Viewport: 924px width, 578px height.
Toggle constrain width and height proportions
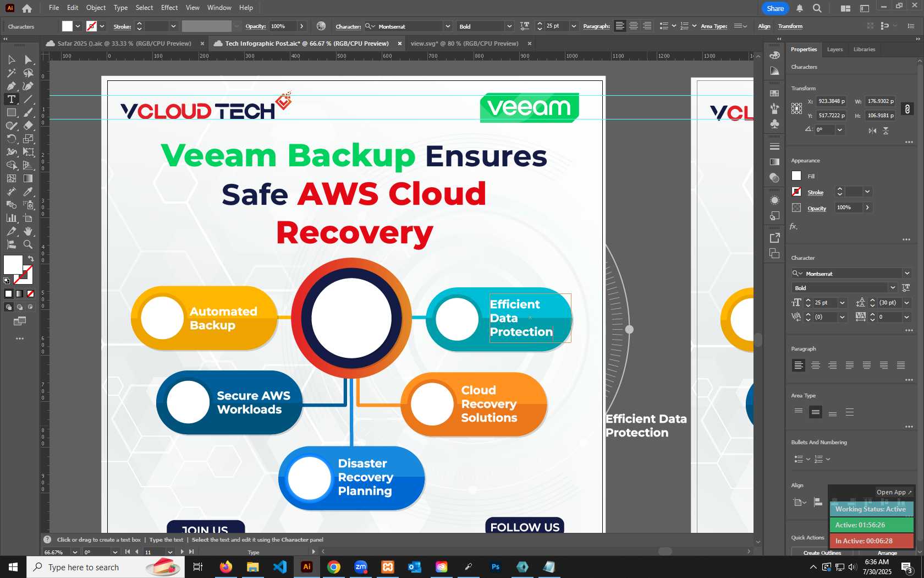908,108
